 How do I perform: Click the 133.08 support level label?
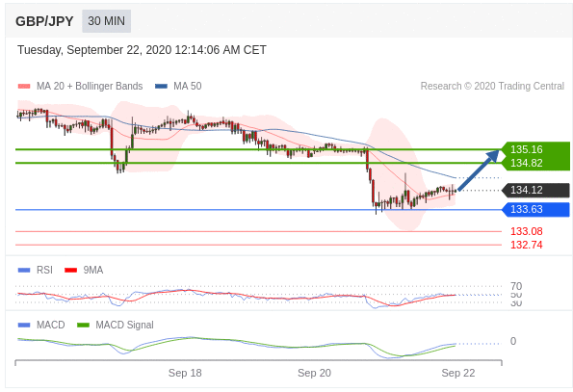(x=527, y=231)
